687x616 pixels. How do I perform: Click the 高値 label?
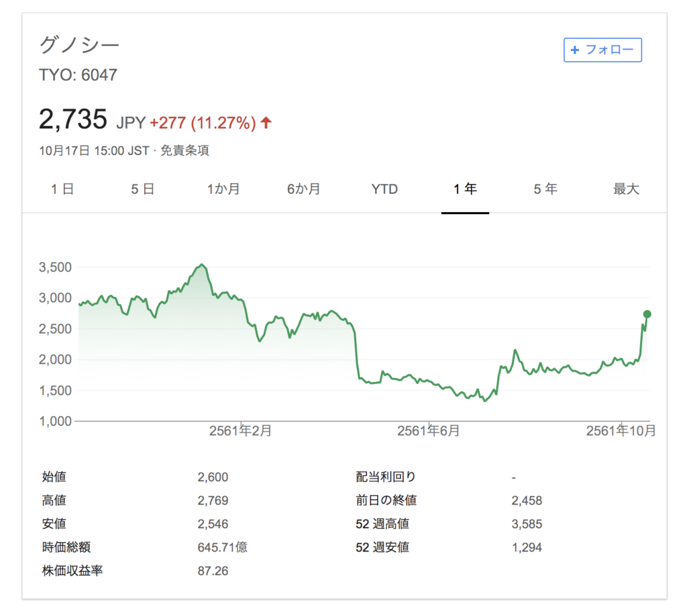54,501
